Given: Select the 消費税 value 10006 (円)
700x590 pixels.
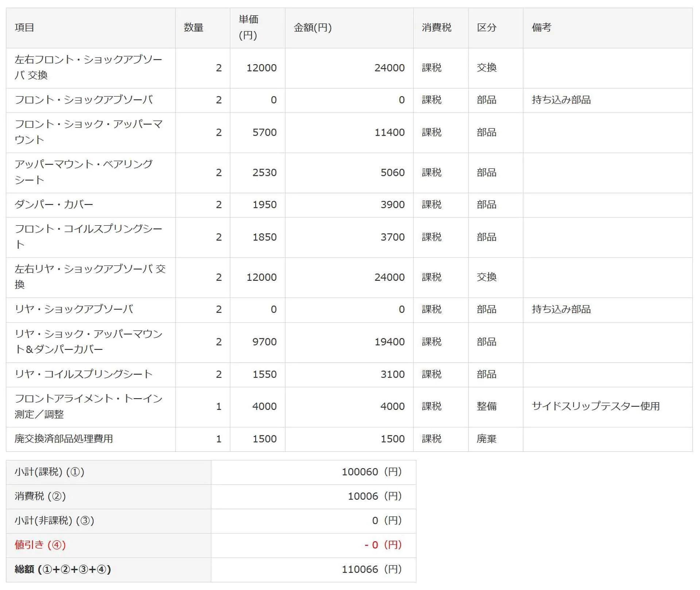Looking at the screenshot, I should coord(374,496).
